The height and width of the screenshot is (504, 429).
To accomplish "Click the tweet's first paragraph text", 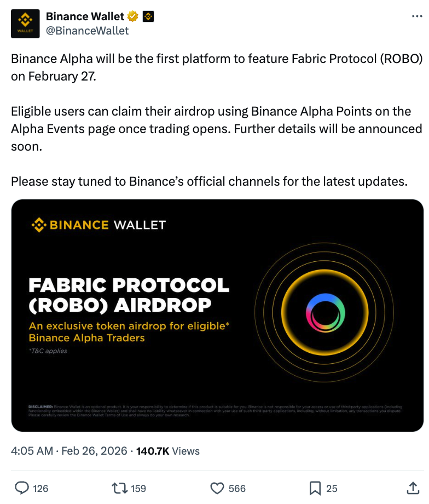I will point(217,67).
